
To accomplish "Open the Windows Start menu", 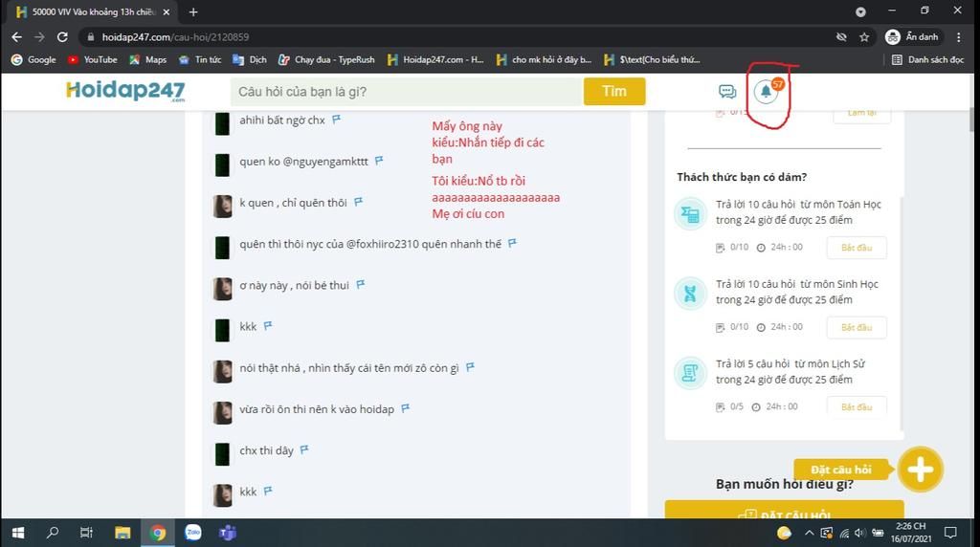I will pos(18,533).
